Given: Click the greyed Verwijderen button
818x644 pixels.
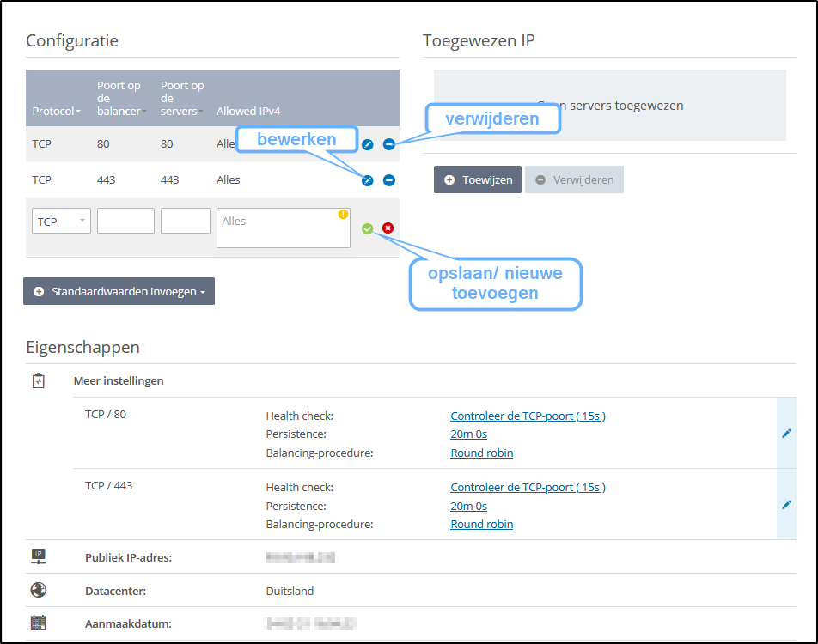Looking at the screenshot, I should point(574,179).
